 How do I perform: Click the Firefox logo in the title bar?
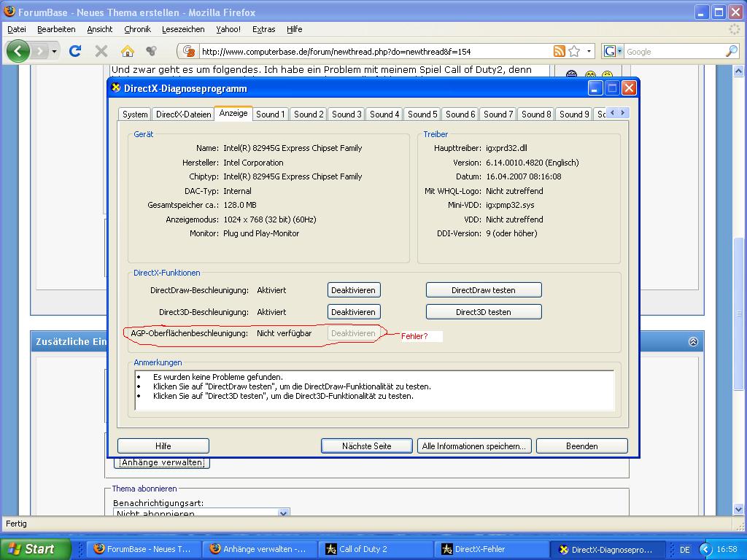point(9,11)
